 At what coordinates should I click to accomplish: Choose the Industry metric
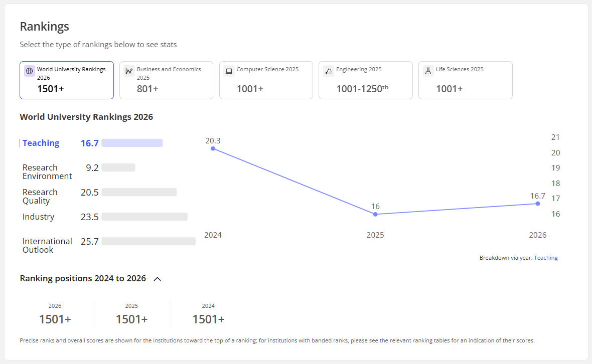click(38, 217)
